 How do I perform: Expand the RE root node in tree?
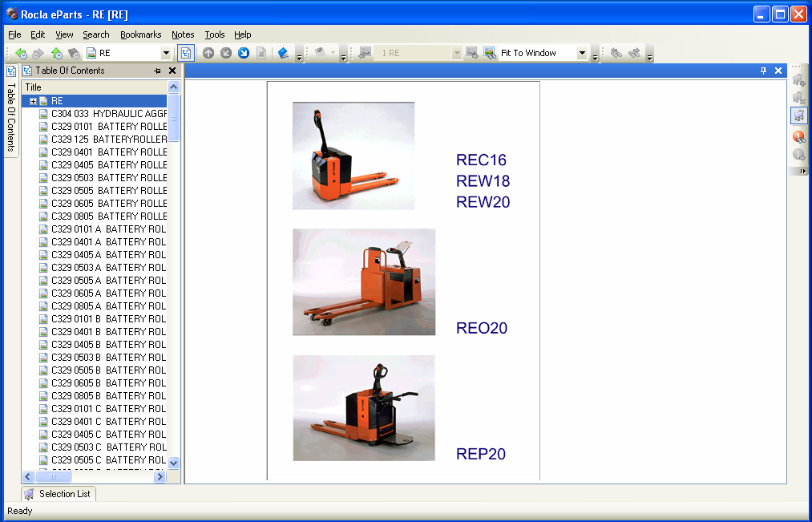point(33,101)
